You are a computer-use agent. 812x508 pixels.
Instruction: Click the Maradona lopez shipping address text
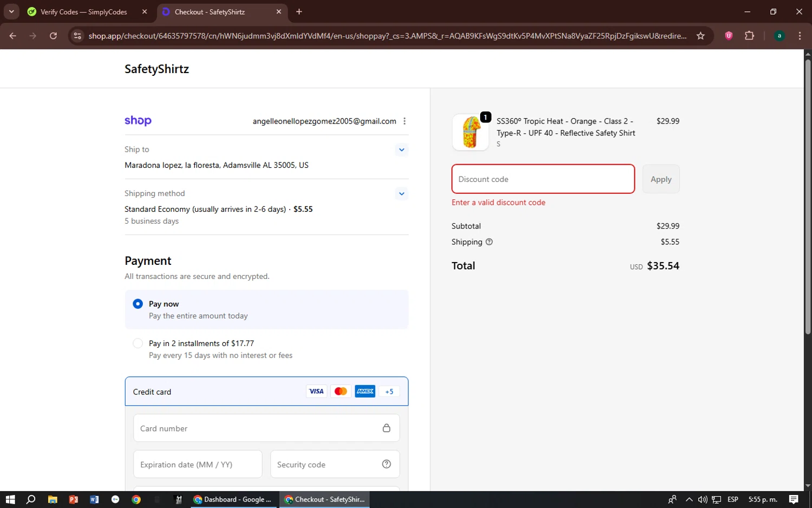(217, 165)
